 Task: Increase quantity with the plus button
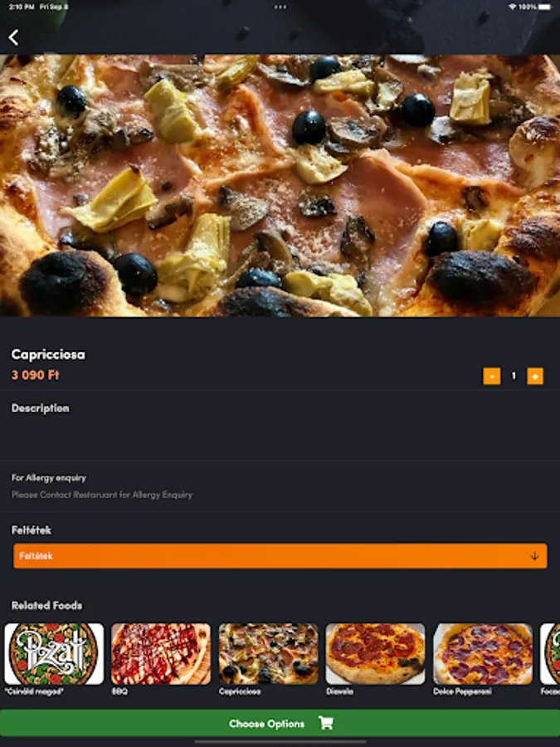pyautogui.click(x=535, y=376)
